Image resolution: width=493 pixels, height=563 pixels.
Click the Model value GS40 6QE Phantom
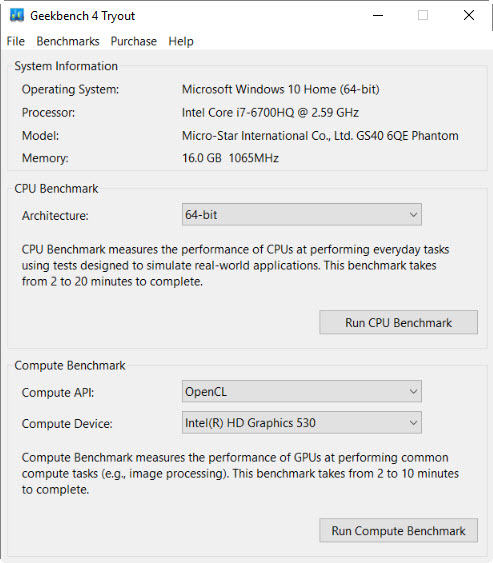[407, 136]
